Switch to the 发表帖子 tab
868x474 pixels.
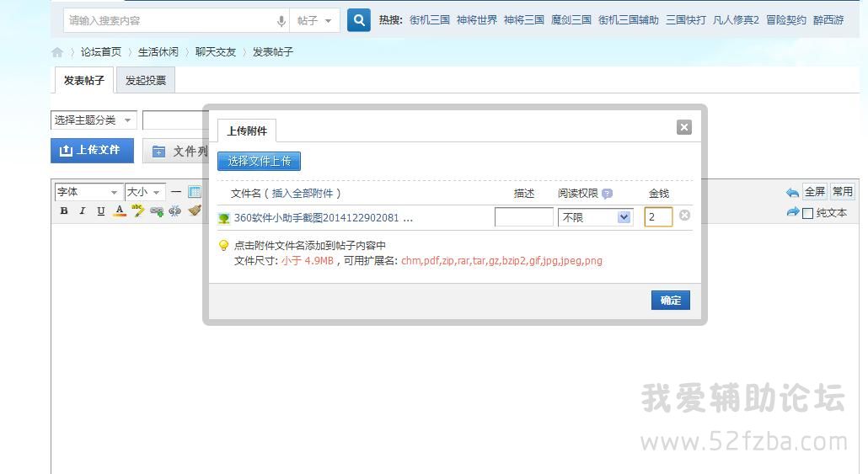[x=84, y=80]
